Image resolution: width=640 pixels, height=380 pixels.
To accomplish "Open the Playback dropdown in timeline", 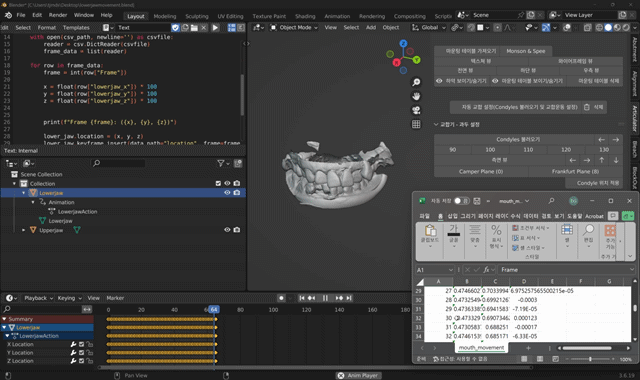I will click(39, 298).
